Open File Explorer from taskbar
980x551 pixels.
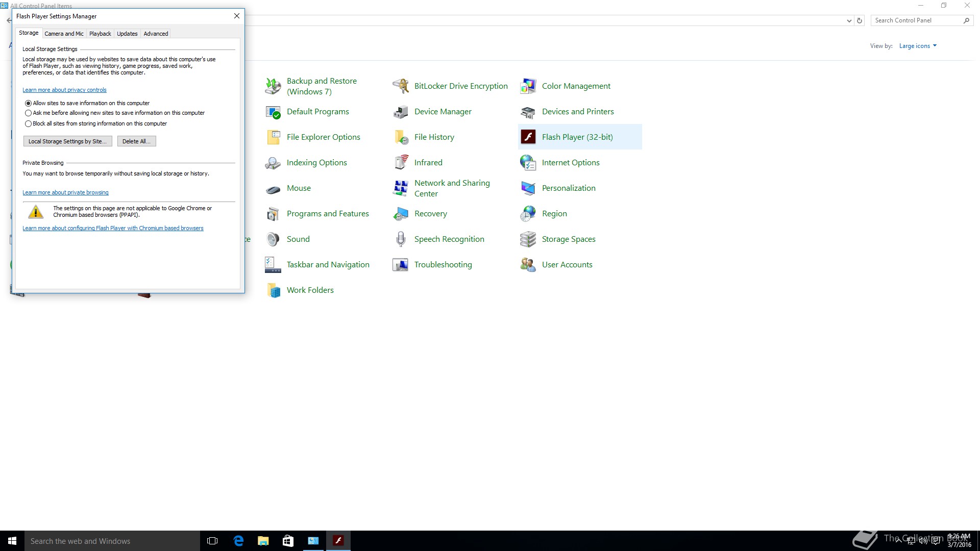[263, 541]
